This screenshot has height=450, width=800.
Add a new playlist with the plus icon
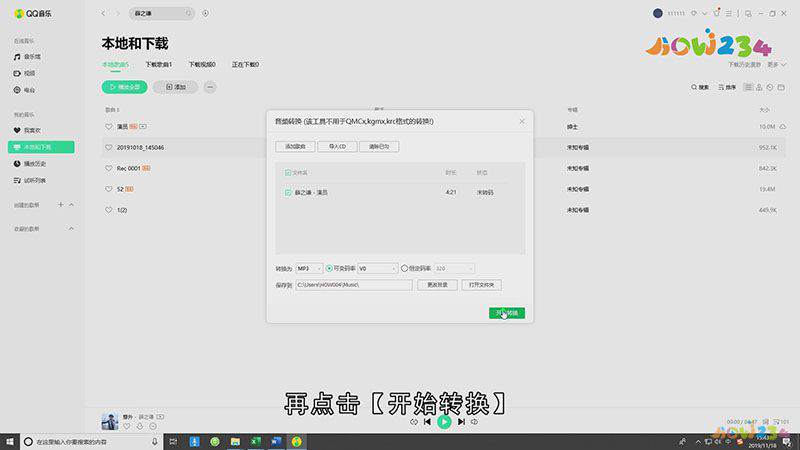60,205
